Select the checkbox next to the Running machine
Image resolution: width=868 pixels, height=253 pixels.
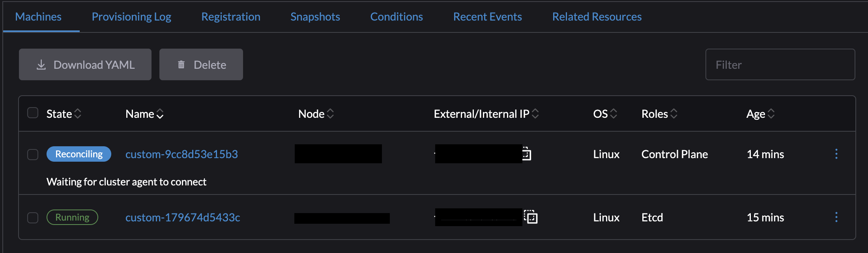coord(33,217)
